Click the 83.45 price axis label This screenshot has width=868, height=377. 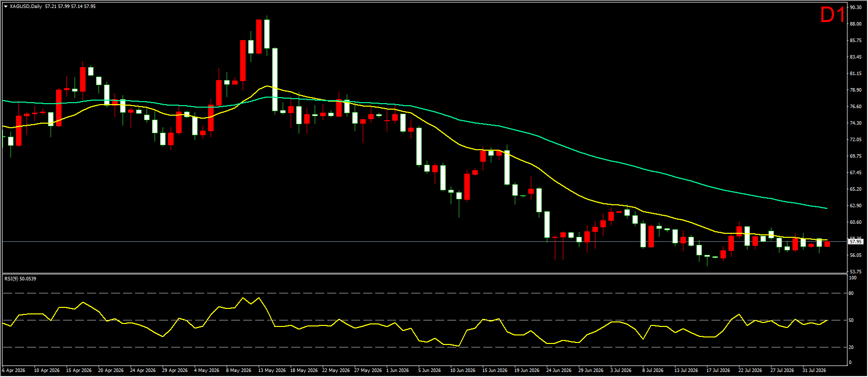[855, 57]
